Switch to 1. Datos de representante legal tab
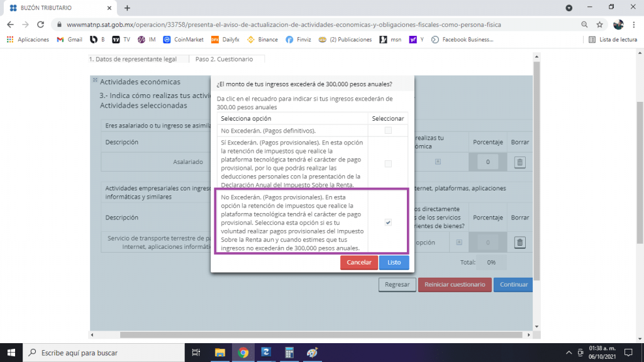The image size is (644, 362). pos(133,59)
